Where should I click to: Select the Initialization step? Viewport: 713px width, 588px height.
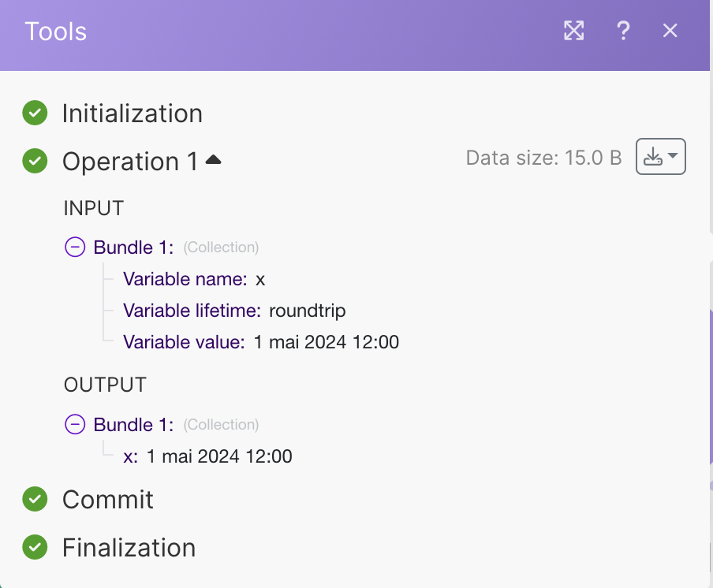coord(132,114)
